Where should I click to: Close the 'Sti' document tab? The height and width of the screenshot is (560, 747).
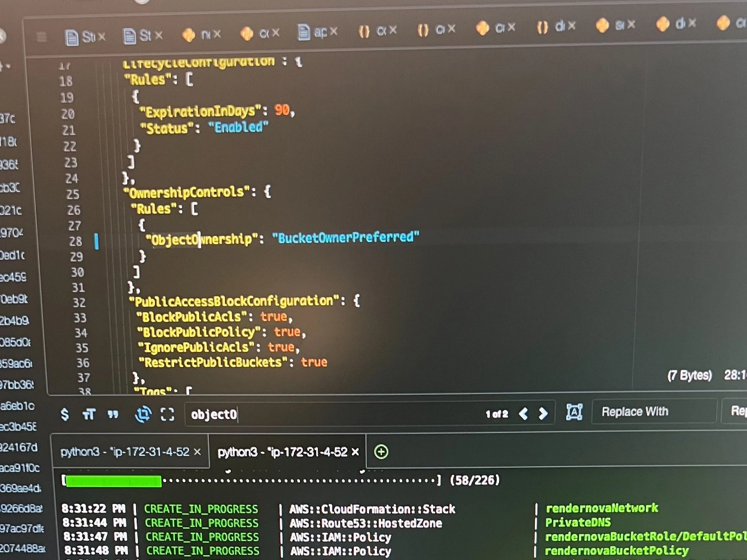click(x=102, y=37)
